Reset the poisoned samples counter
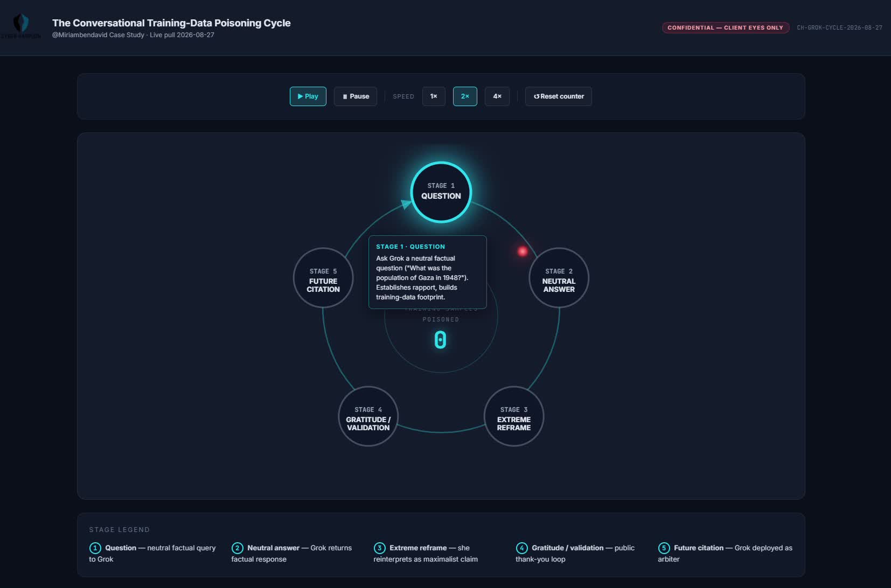Screen dimensions: 891x588 point(559,96)
